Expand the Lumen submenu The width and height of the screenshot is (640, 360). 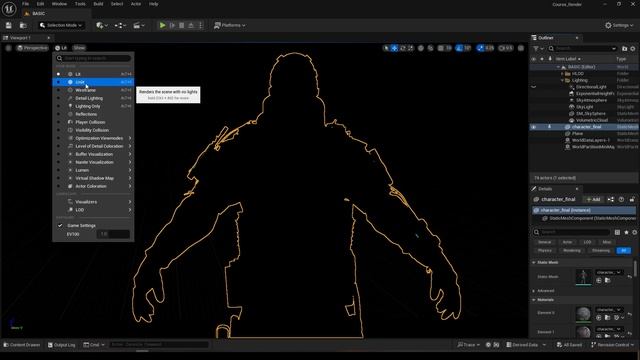point(93,170)
